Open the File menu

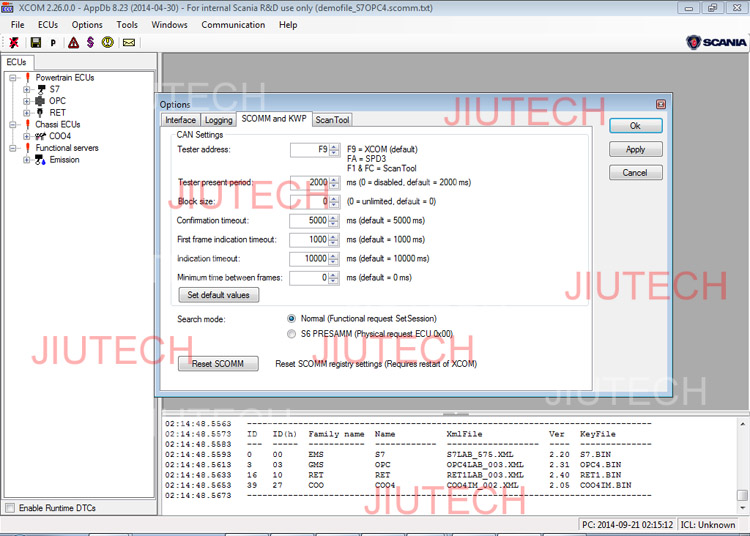[18, 25]
